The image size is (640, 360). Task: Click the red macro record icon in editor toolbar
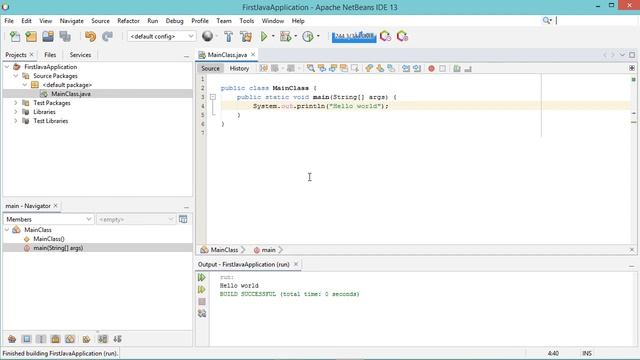(431, 69)
